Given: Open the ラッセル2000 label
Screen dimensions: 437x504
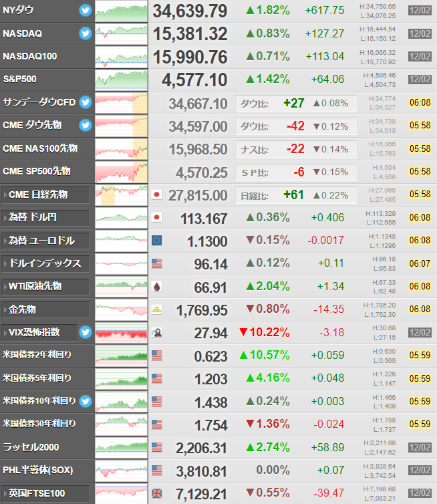Looking at the screenshot, I should (x=31, y=447).
